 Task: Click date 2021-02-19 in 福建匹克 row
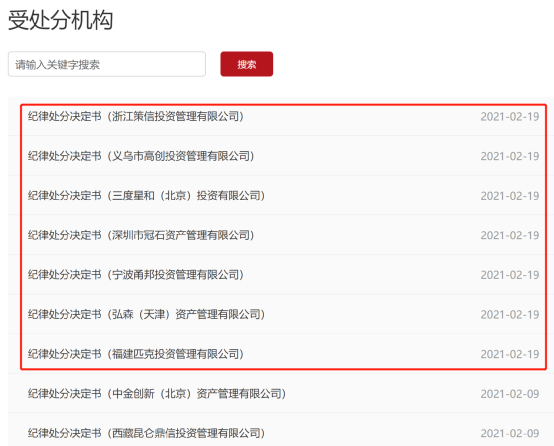(x=510, y=354)
